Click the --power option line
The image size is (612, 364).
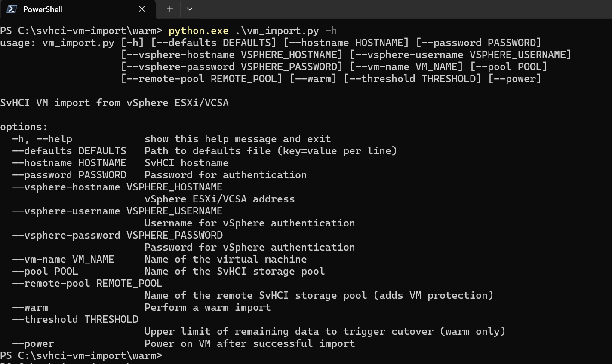pyautogui.click(x=184, y=343)
